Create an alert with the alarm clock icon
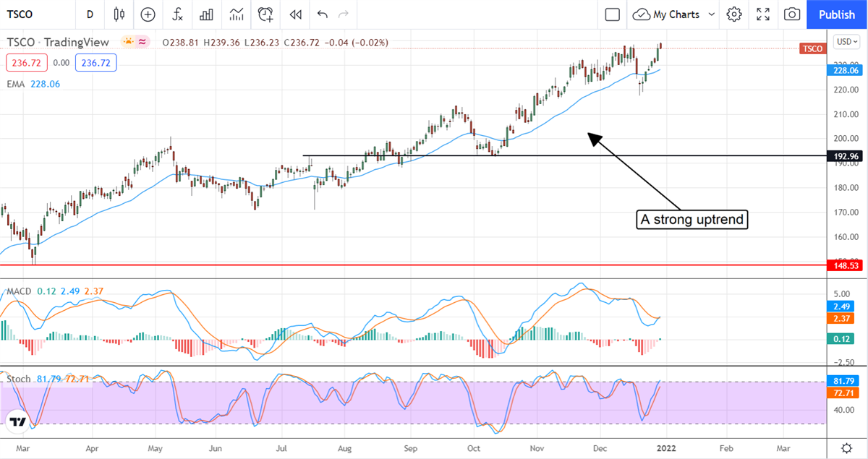This screenshot has height=459, width=868. [x=266, y=14]
